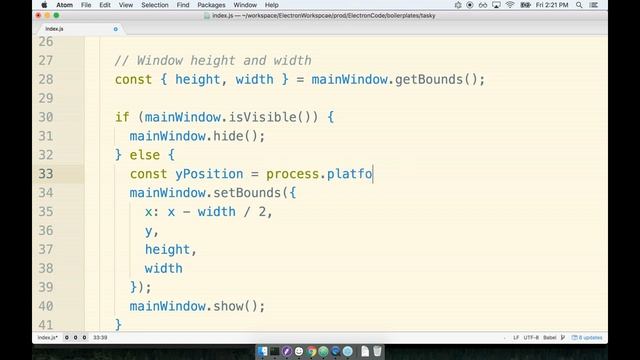This screenshot has width=640, height=360.
Task: Select the index.js editor tab
Action: point(80,29)
